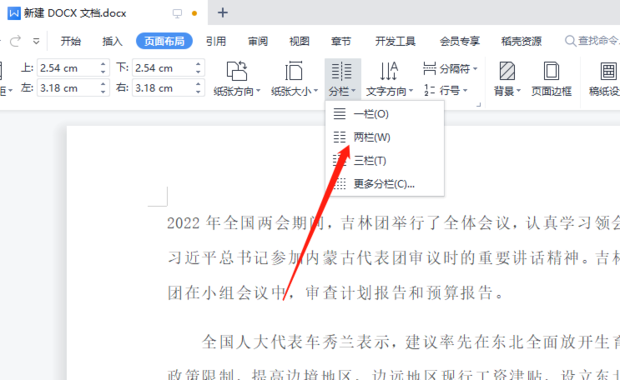This screenshot has height=380, width=620.
Task: Click the 纸张大小 paper size icon
Action: pos(294,71)
